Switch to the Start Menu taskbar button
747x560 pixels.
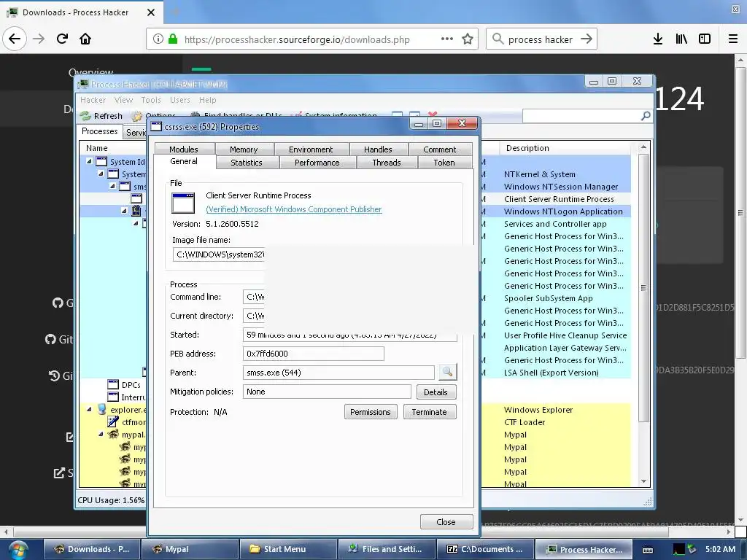click(x=288, y=549)
